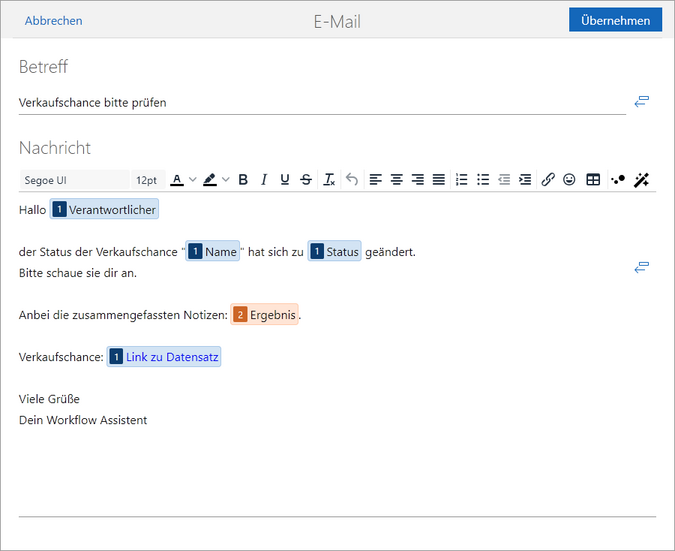Click the undo arrow icon
The height and width of the screenshot is (551, 675).
[352, 180]
